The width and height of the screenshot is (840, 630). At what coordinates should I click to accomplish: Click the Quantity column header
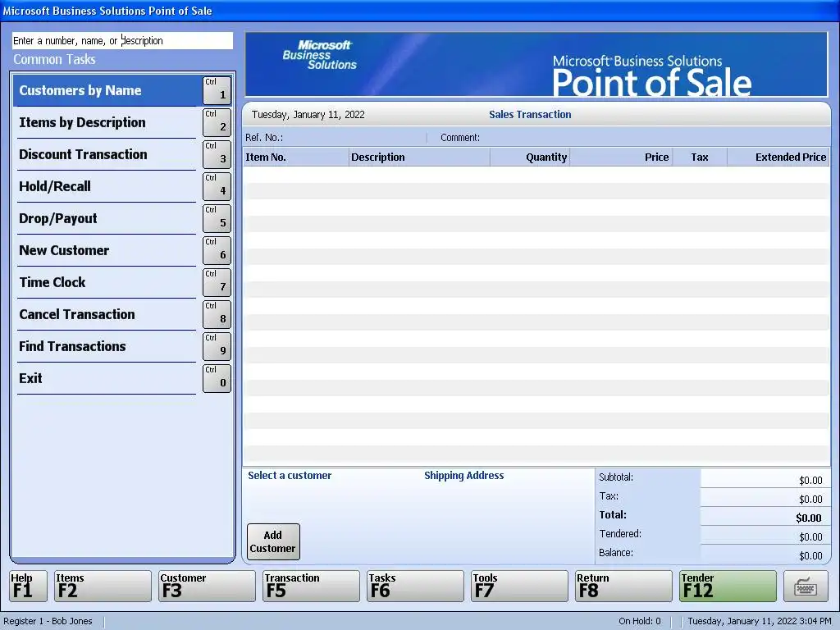click(x=530, y=157)
